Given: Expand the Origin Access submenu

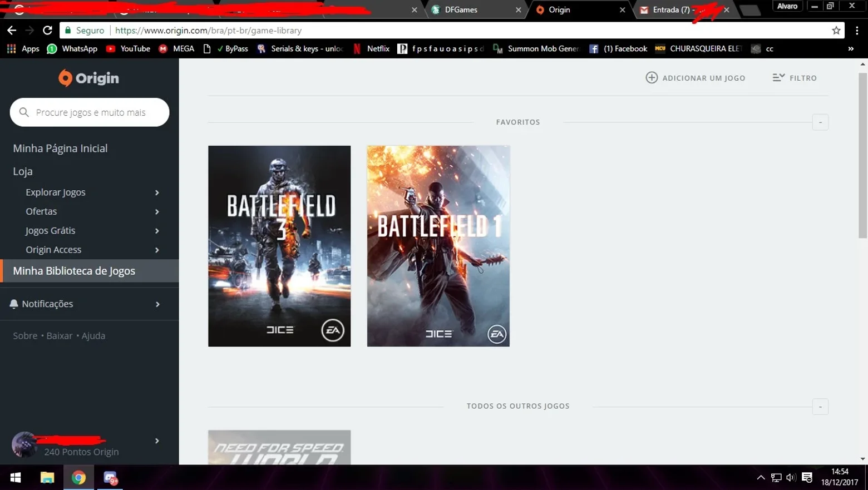Looking at the screenshot, I should tap(157, 250).
